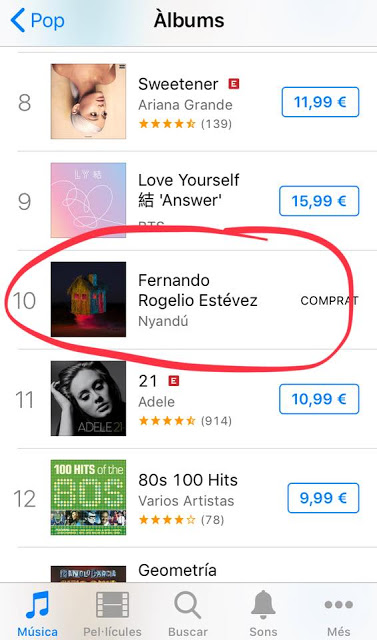Tap the explicit badge next to Sweetener

(234, 84)
